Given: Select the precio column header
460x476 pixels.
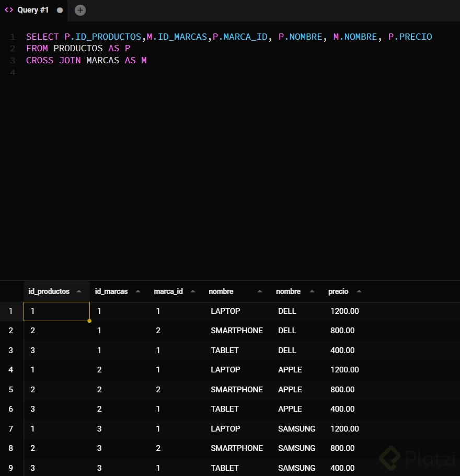Looking at the screenshot, I should click(338, 291).
